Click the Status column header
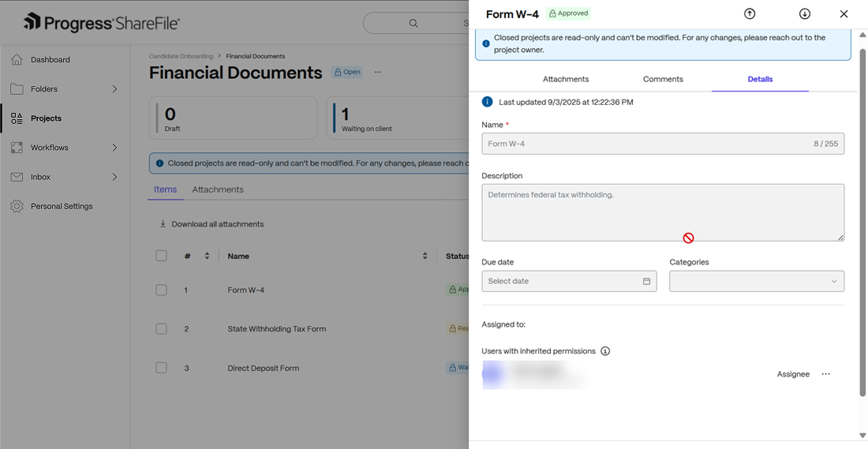The image size is (868, 449). click(457, 256)
